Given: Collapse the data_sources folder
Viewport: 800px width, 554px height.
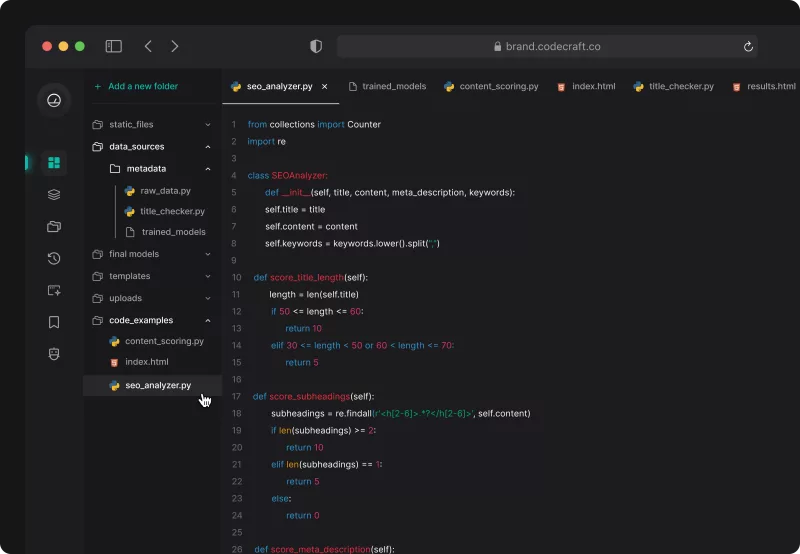Looking at the screenshot, I should click(x=208, y=147).
